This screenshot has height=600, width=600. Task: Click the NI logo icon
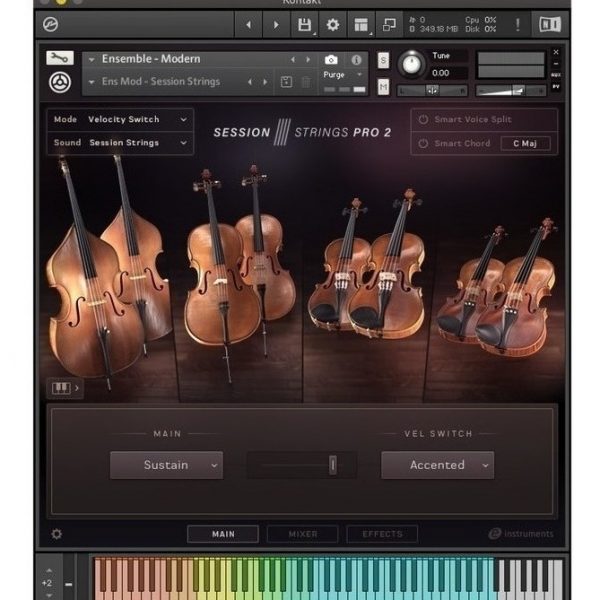pos(550,24)
